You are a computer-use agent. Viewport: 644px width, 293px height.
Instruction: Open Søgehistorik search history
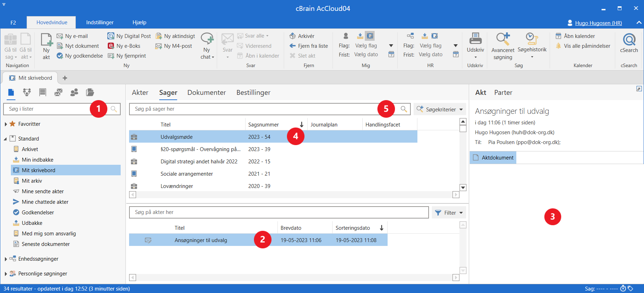[532, 39]
